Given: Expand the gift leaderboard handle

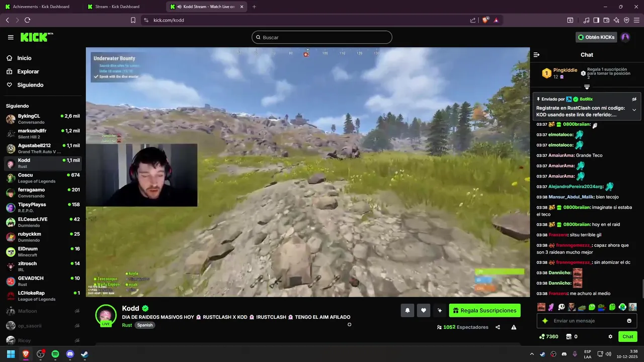Looking at the screenshot, I should click(x=587, y=87).
